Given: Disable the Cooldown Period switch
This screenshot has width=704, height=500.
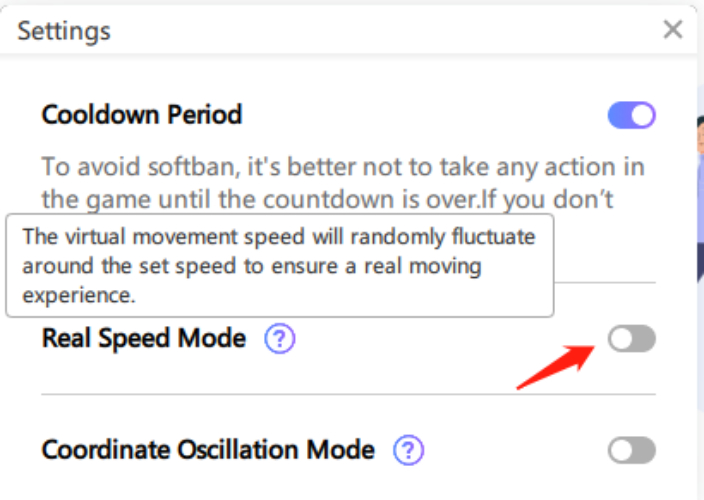Looking at the screenshot, I should tap(632, 116).
